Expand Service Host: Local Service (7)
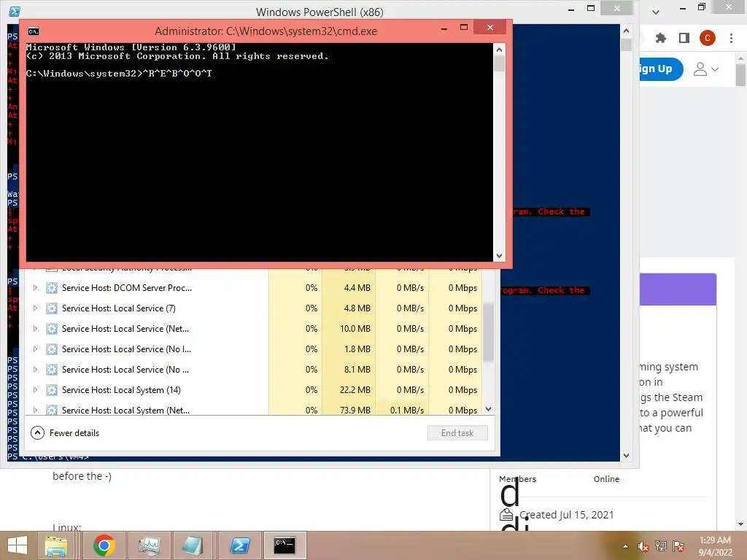 [35, 308]
